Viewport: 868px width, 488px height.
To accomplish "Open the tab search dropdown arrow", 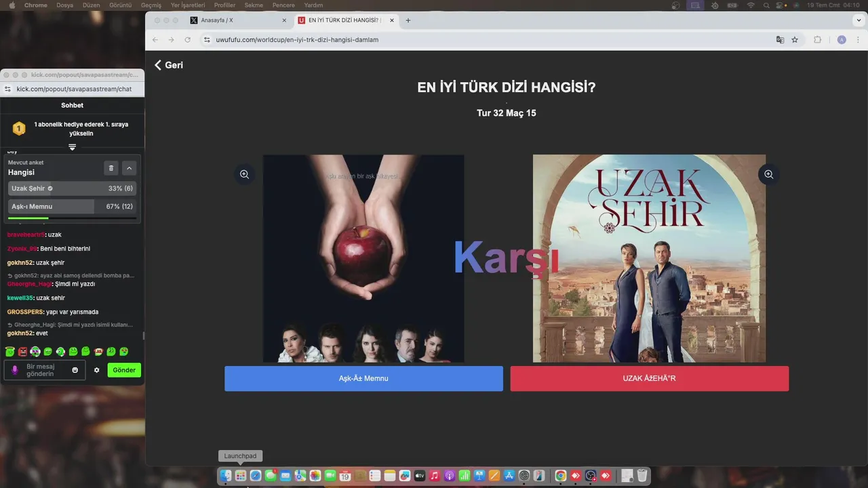I will point(859,20).
